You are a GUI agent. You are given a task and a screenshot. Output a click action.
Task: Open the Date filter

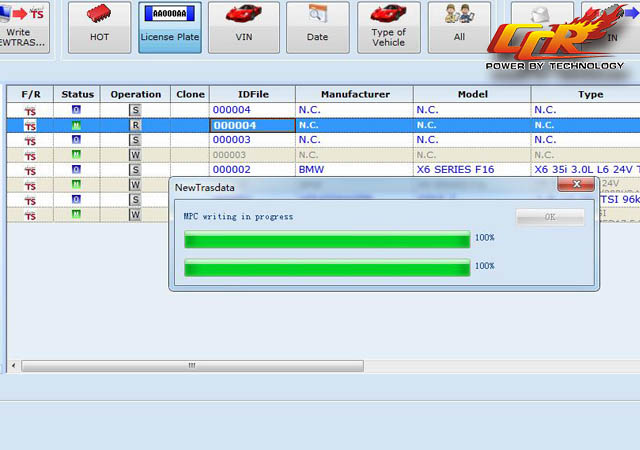point(318,27)
